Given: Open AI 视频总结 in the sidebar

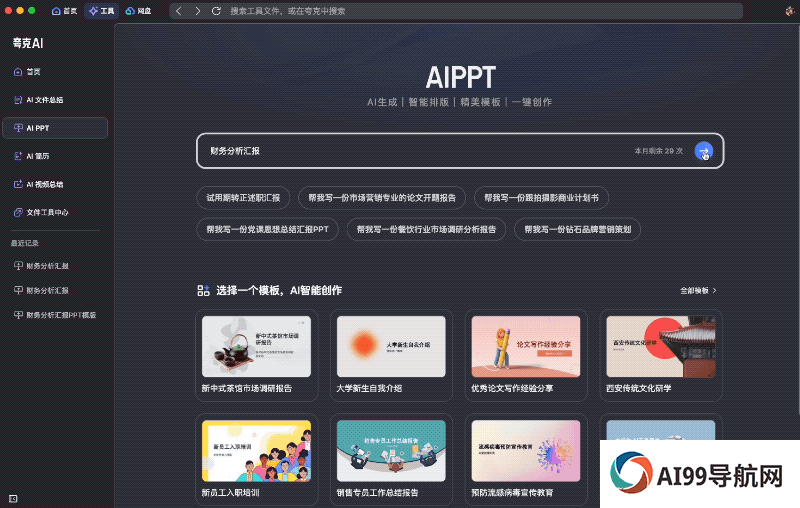Looking at the screenshot, I should click(x=55, y=184).
